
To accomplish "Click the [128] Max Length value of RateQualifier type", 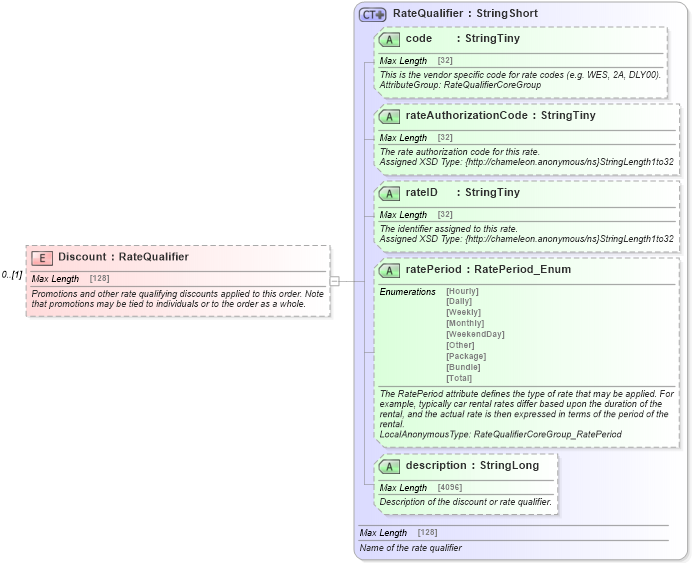I will click(428, 533).
